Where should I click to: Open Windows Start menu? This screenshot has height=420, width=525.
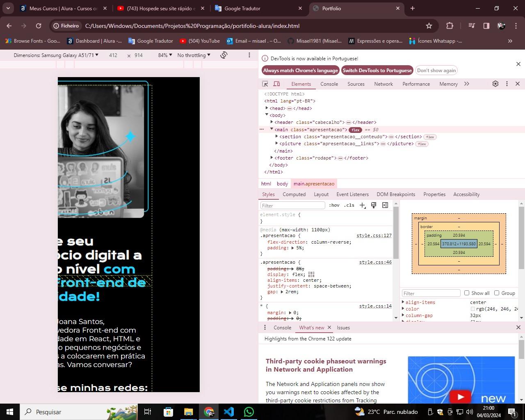tap(10, 412)
